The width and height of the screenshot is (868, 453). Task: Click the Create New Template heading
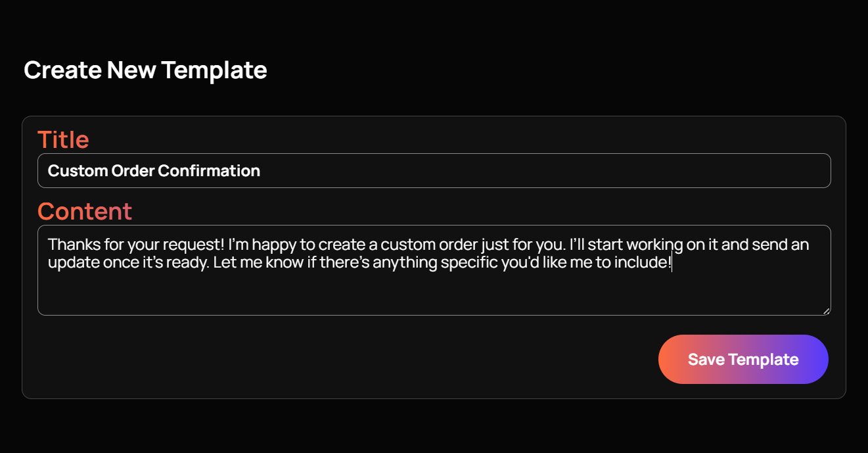[x=145, y=70]
